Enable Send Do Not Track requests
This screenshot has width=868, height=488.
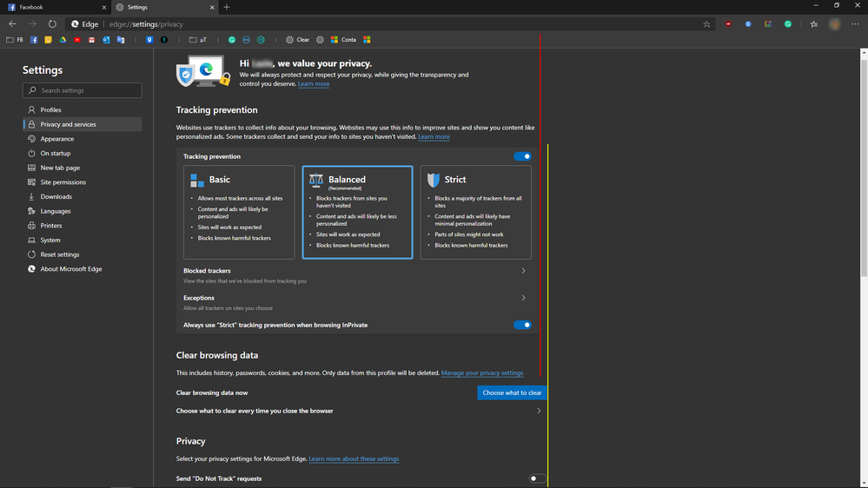coord(537,478)
